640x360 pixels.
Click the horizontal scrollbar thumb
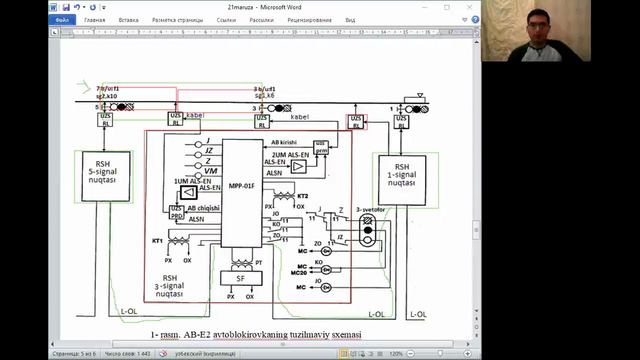coord(282,344)
